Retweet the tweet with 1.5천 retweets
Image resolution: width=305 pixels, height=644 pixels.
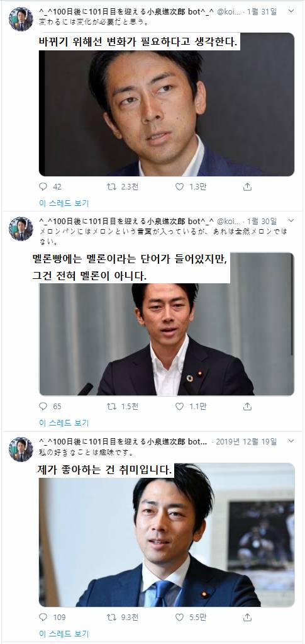[x=111, y=406]
